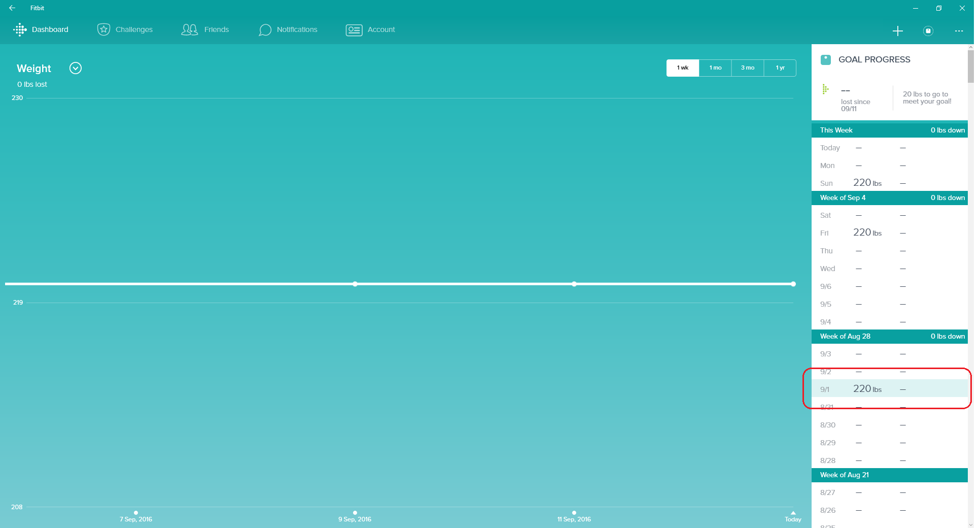Select the 8/27 weight log row
980x528 pixels.
[889, 492]
